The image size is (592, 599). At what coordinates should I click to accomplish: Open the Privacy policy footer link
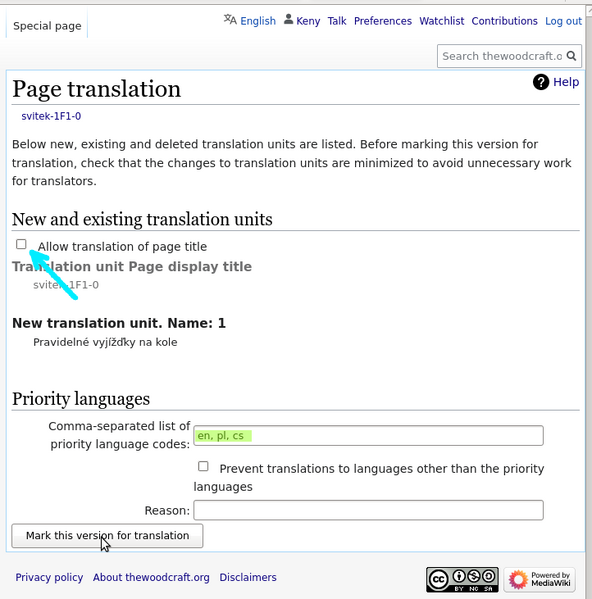tap(49, 577)
